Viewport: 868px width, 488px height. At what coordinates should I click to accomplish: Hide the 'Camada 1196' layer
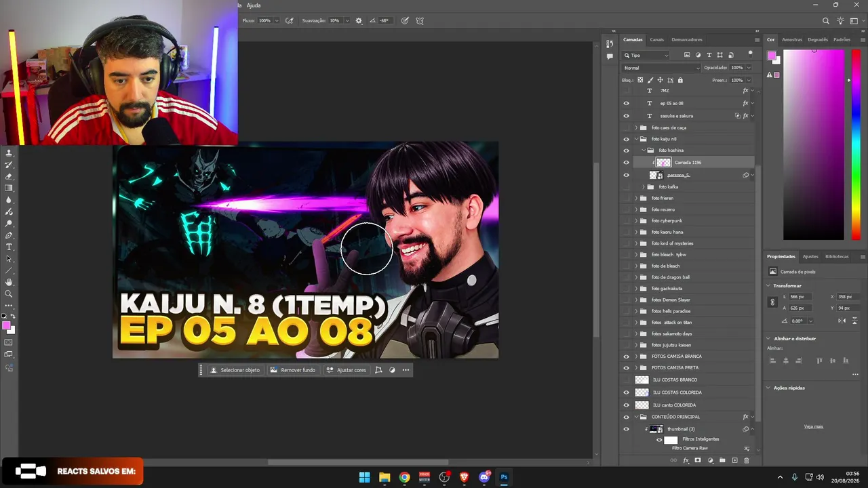[x=626, y=163]
